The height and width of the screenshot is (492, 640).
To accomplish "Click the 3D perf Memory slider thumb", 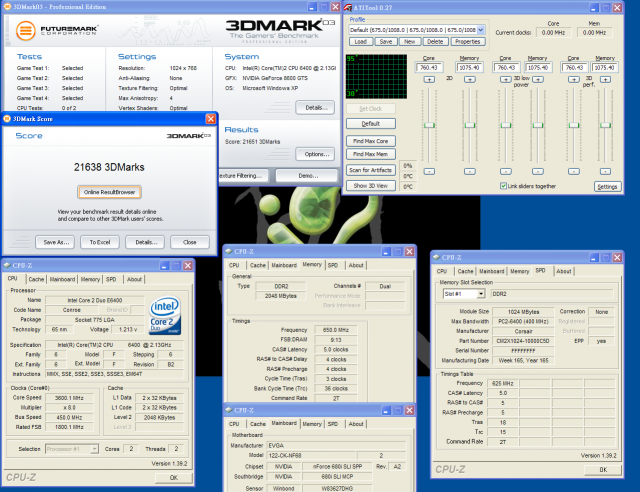I will coord(605,125).
